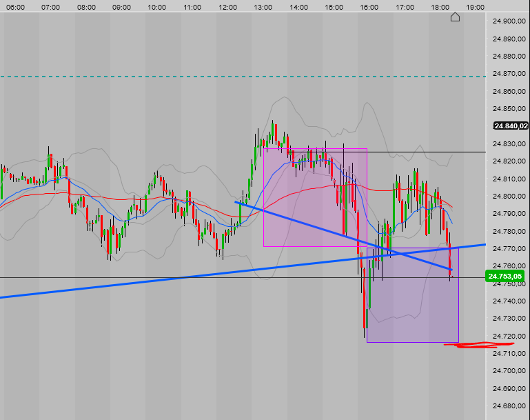Viewport: 530px width, 420px height.
Task: Click the 24.880,00 price scale value
Action: click(x=509, y=56)
